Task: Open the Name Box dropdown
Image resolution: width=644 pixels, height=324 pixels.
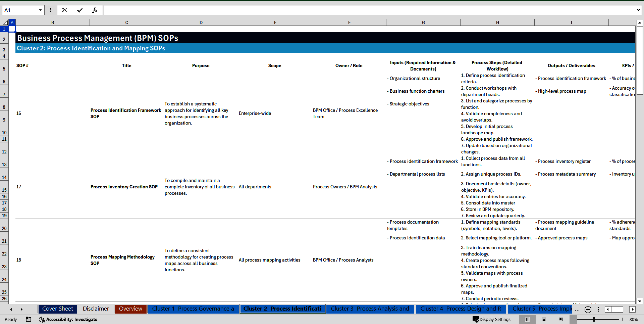Action: (40, 10)
